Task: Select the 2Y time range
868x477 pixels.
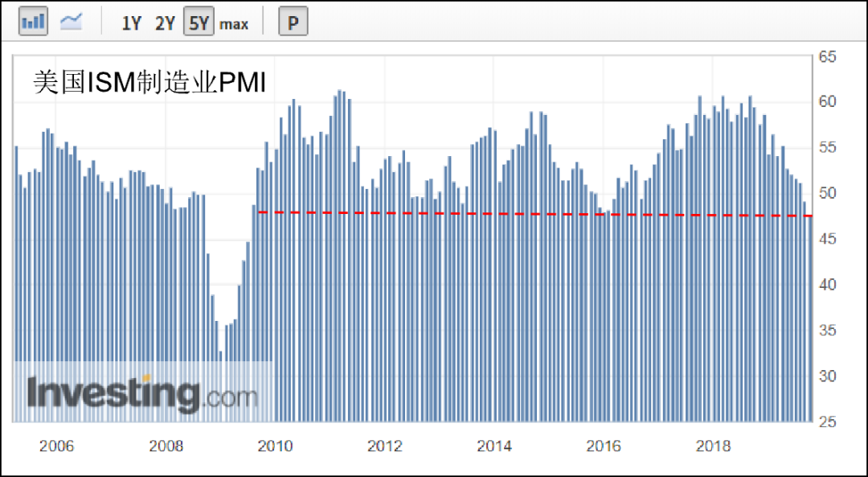Action: tap(165, 23)
